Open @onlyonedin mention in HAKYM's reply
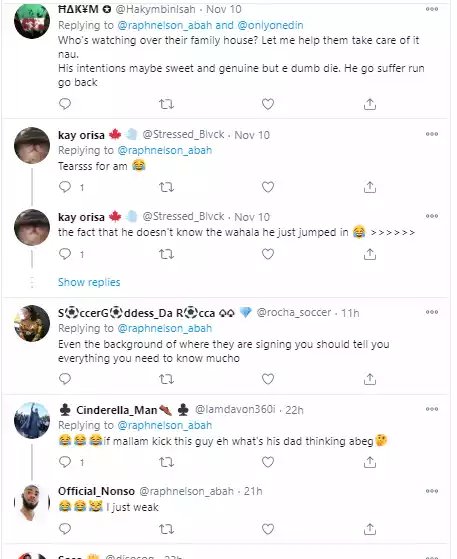 pos(270,25)
